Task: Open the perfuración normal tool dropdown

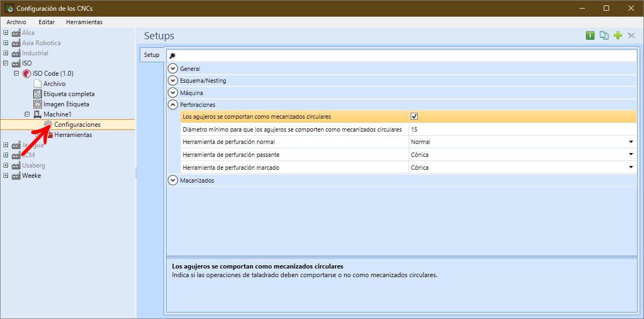Action: click(x=631, y=142)
